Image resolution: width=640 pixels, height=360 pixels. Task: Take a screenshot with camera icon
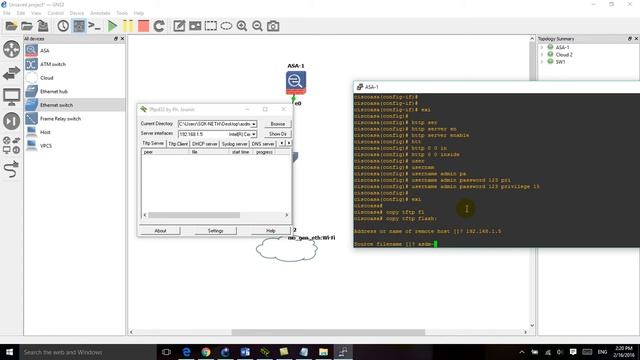273,26
